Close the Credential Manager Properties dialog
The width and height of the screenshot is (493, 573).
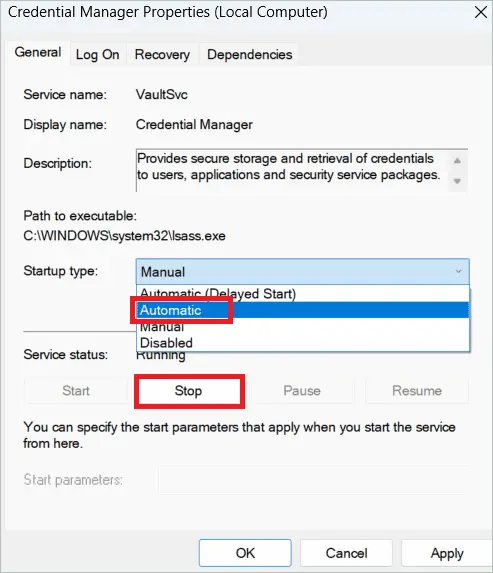tap(480, 12)
